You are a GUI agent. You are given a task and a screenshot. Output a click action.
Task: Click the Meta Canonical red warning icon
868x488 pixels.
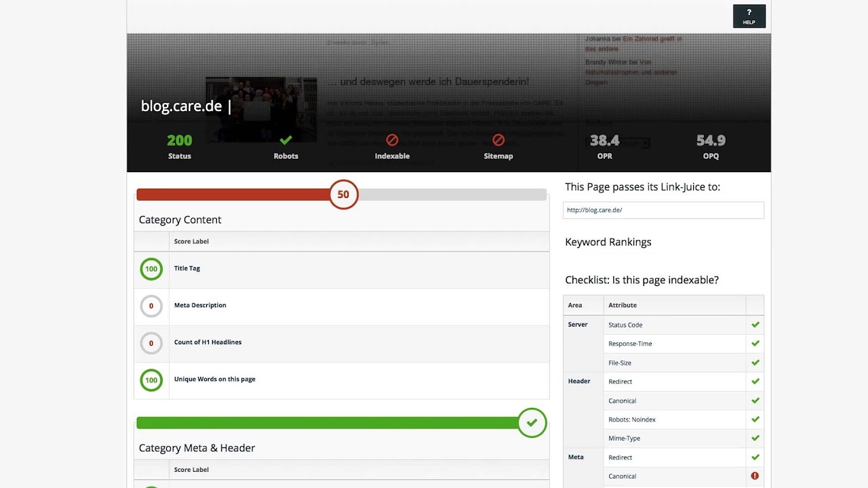coord(755,476)
